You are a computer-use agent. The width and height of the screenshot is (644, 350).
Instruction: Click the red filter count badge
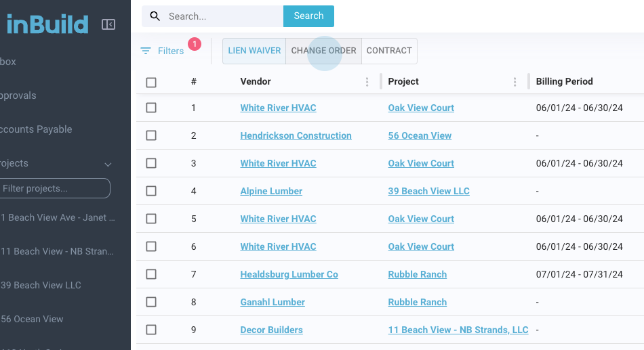tap(194, 44)
